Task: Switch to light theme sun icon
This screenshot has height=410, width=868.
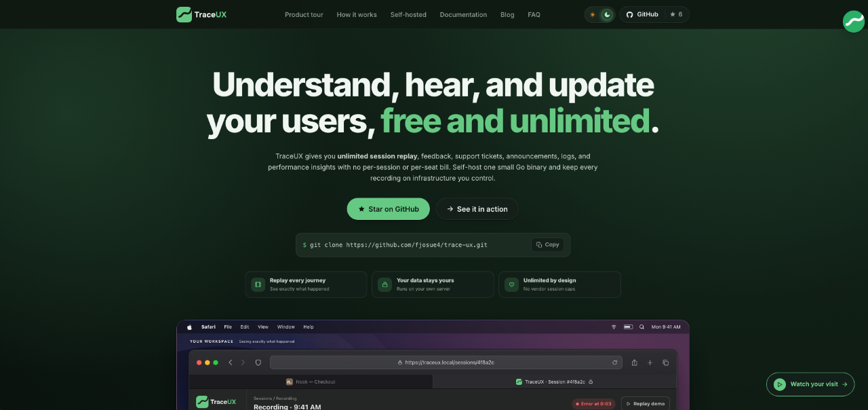Action: tap(593, 14)
